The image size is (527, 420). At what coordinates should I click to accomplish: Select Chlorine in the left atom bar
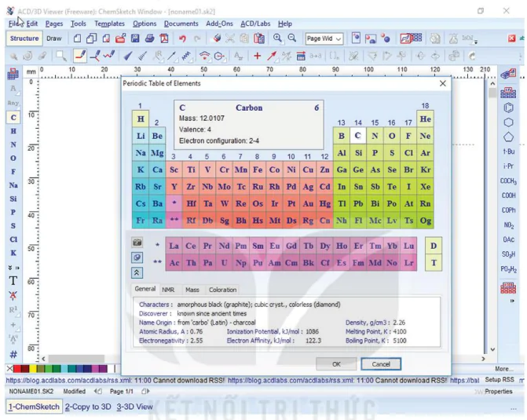pos(13,239)
